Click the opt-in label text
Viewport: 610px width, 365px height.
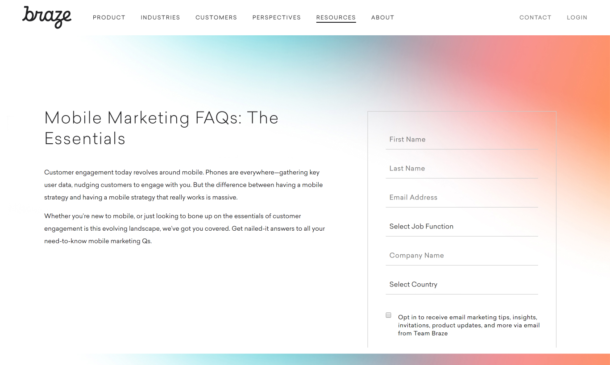pos(469,325)
